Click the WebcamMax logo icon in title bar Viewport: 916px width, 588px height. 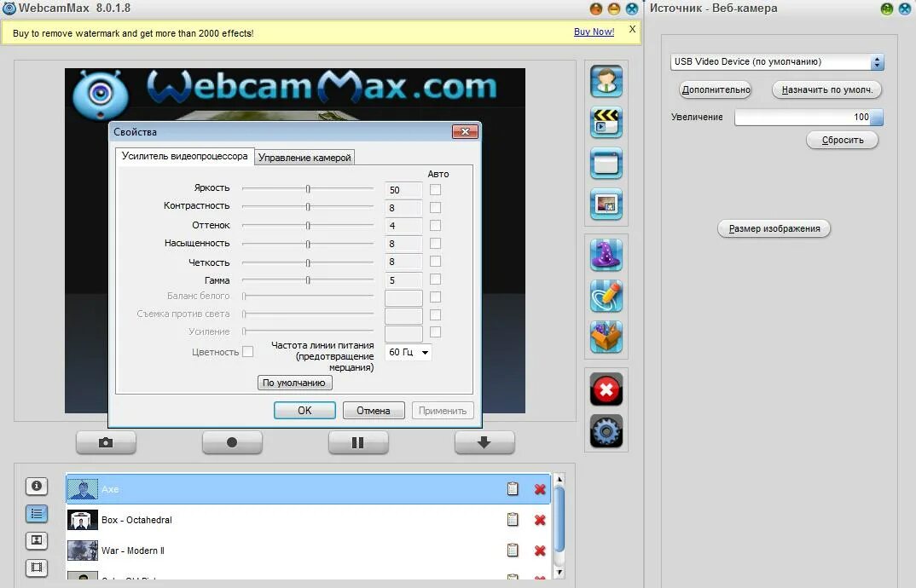[9, 9]
